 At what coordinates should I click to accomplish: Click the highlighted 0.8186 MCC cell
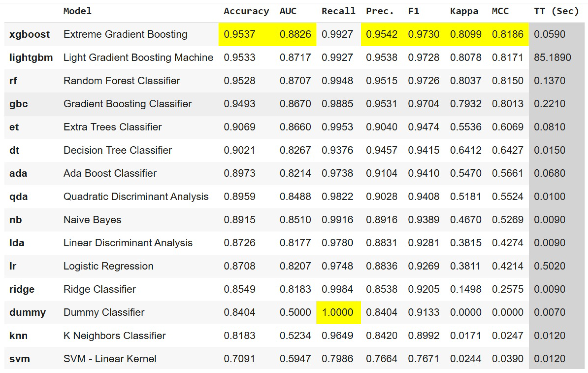coord(507,34)
